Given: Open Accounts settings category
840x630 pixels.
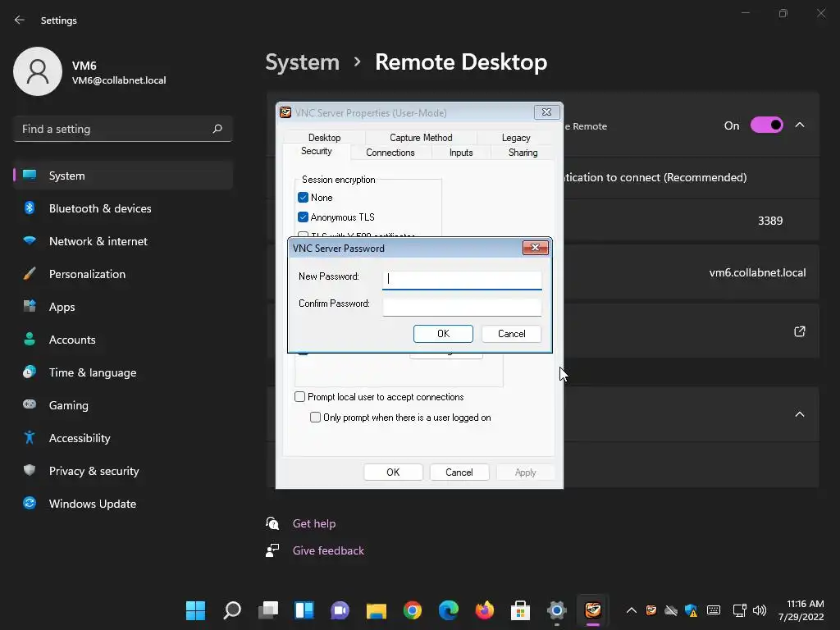Looking at the screenshot, I should tap(123, 340).
